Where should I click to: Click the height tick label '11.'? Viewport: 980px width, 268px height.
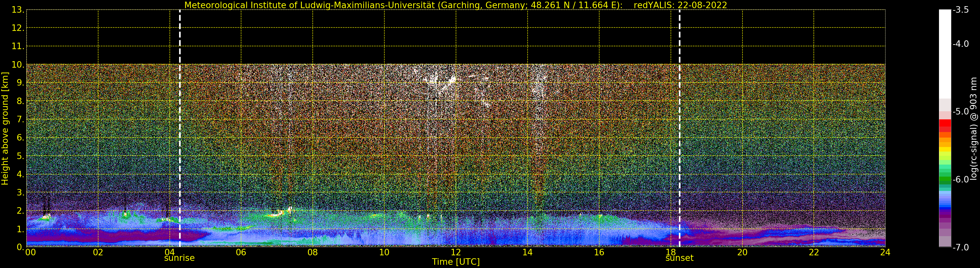[18, 47]
